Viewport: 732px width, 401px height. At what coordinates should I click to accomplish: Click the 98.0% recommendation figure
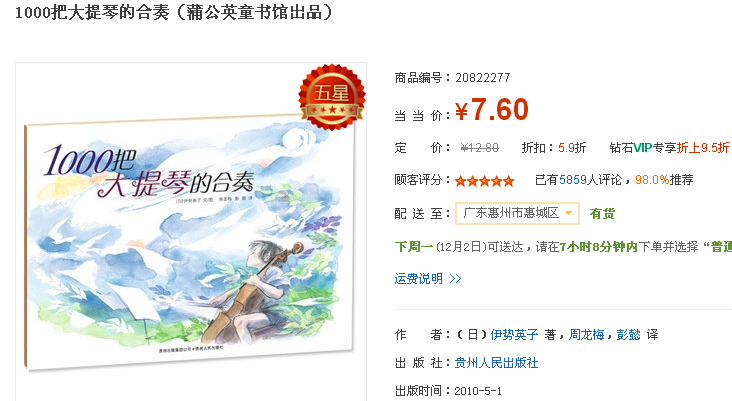click(652, 180)
